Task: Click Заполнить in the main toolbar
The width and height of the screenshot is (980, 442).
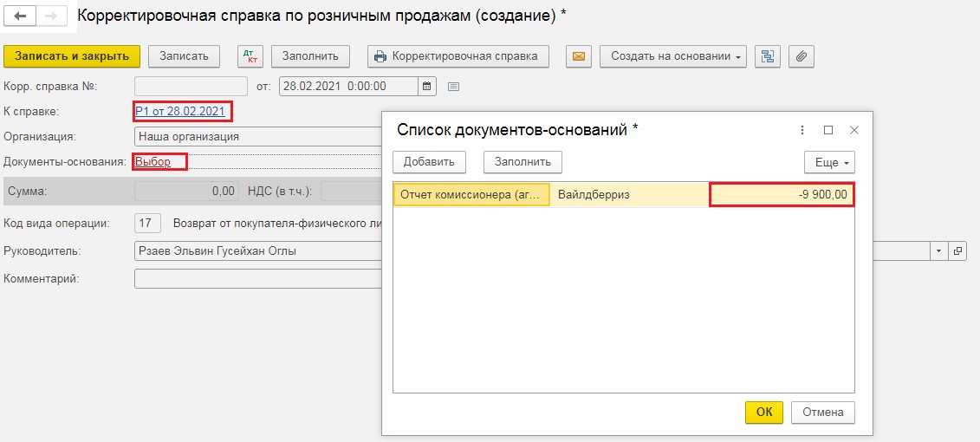Action: tap(310, 56)
